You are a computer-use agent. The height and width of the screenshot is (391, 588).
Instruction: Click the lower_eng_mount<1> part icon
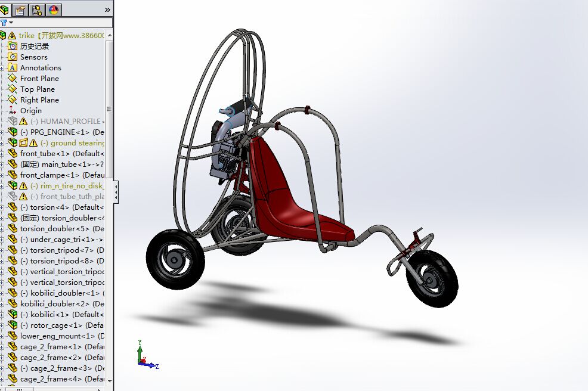[x=13, y=336]
